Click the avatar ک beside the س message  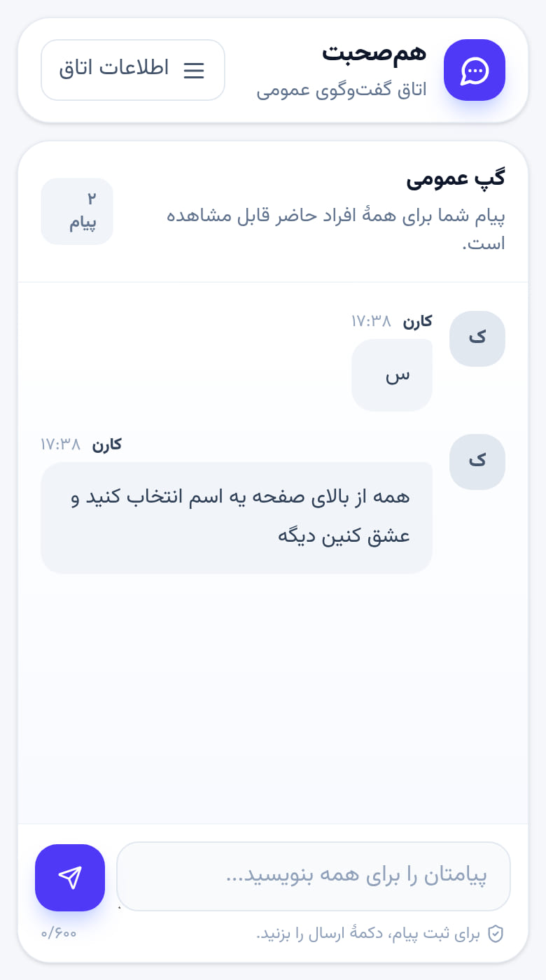click(477, 339)
